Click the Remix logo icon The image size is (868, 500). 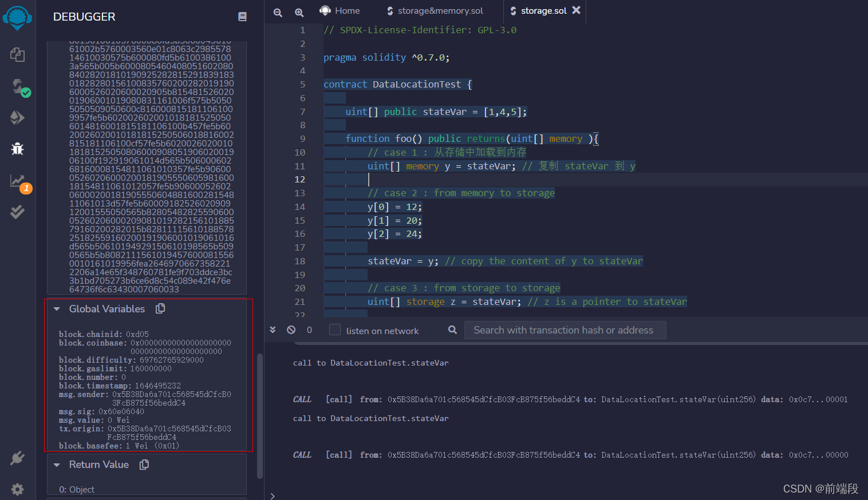pos(17,18)
